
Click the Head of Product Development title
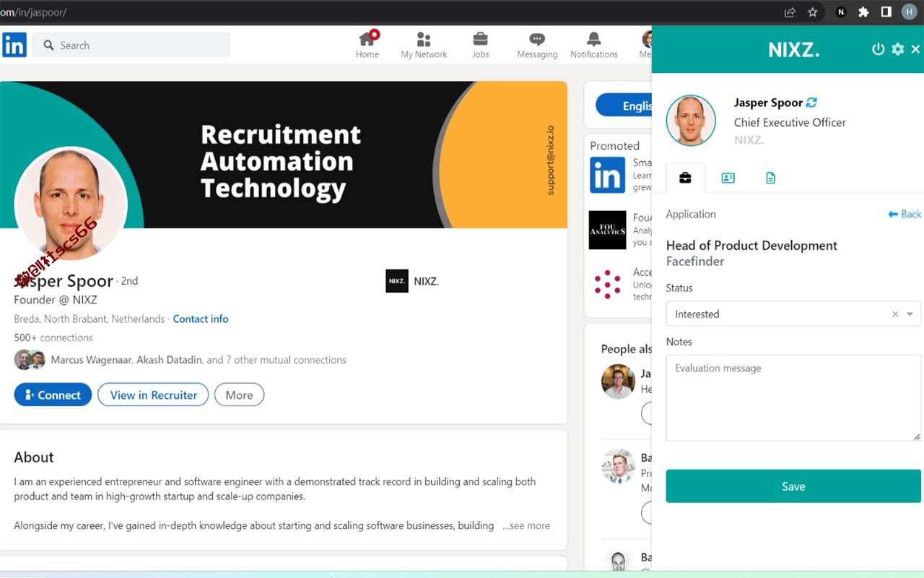751,246
